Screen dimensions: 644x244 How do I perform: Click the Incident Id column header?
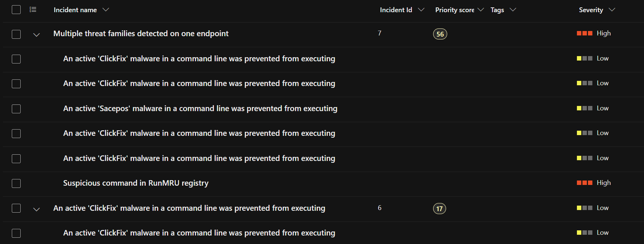pos(396,10)
